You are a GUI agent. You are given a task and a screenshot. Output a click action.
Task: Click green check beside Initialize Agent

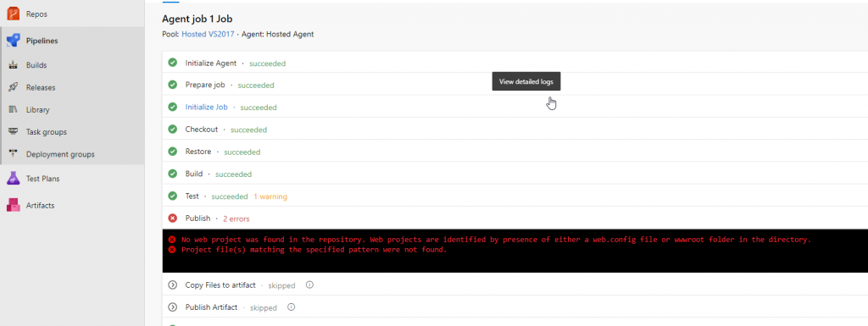tap(173, 63)
